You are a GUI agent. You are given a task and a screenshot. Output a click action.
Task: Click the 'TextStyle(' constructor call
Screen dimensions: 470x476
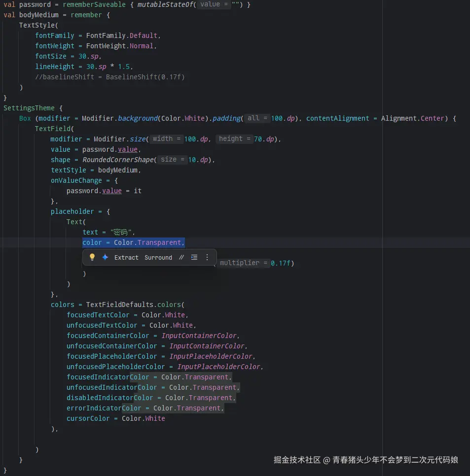click(38, 25)
